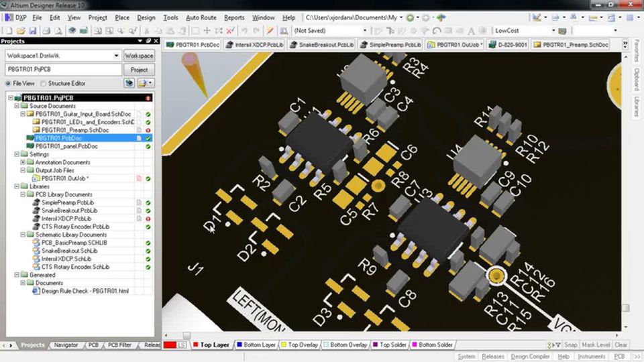Image resolution: width=644 pixels, height=362 pixels.
Task: Click the clear filter red X icon
Action: (230, 31)
